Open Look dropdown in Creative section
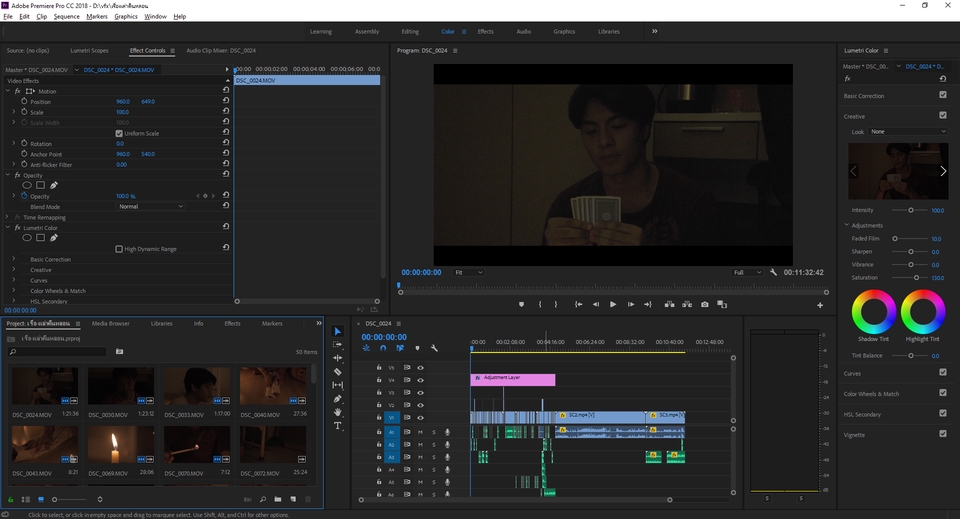960x519 pixels. tap(908, 132)
